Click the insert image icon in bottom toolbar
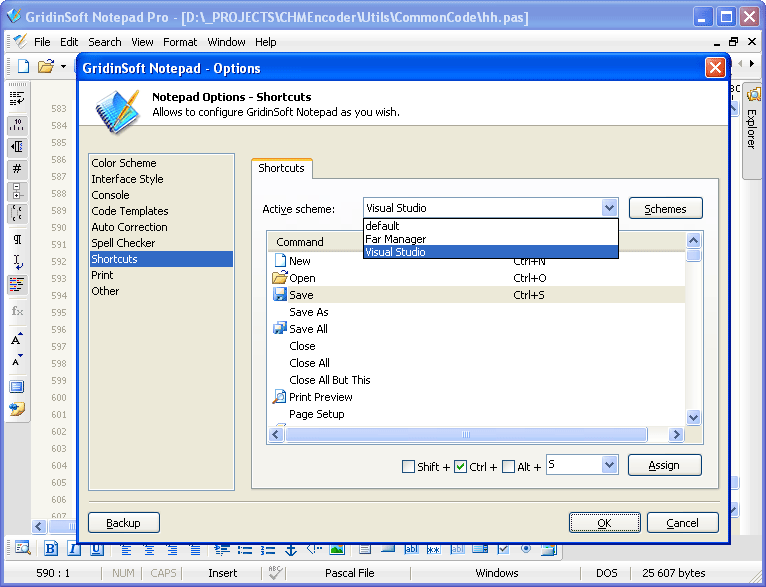The width and height of the screenshot is (766, 587). [337, 549]
